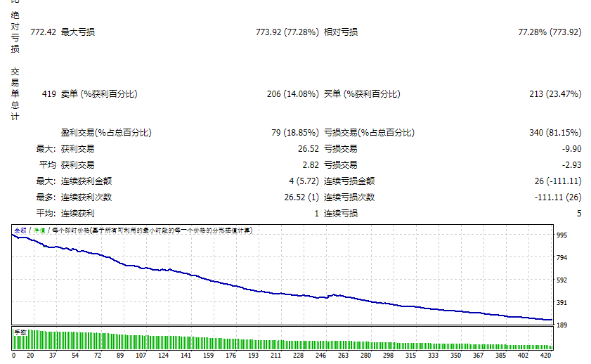Viewport: 591px width, 364px height.
Task: Click the 连续获利金额 label
Action: 86,181
